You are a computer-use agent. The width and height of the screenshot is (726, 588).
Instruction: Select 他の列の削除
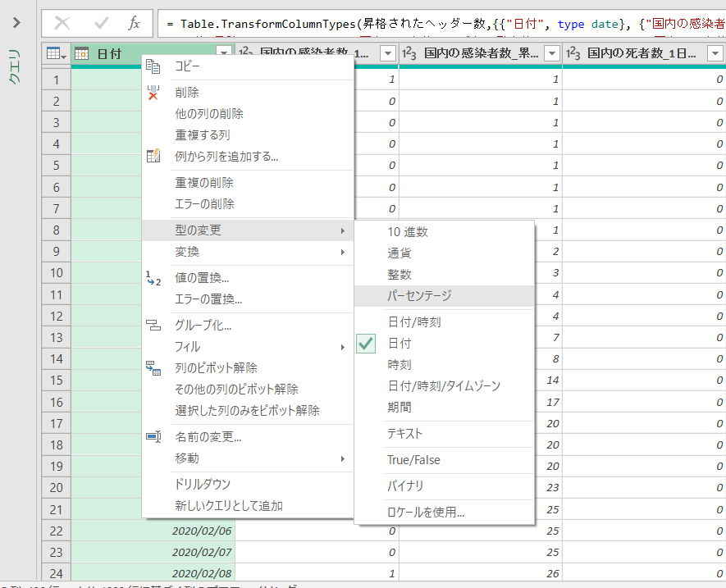[209, 113]
